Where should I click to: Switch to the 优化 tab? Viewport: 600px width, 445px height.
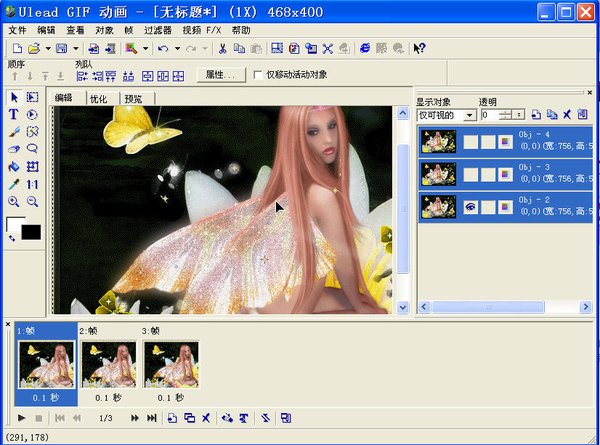[x=99, y=98]
